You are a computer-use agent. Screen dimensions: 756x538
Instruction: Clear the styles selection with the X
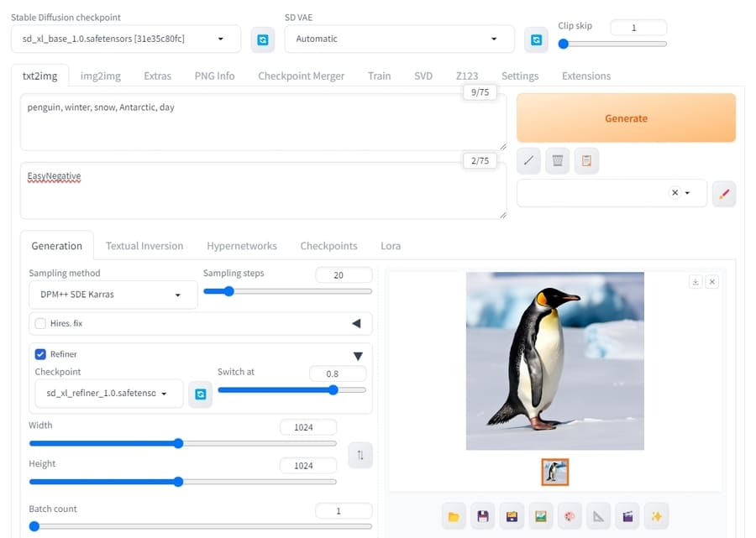(675, 193)
